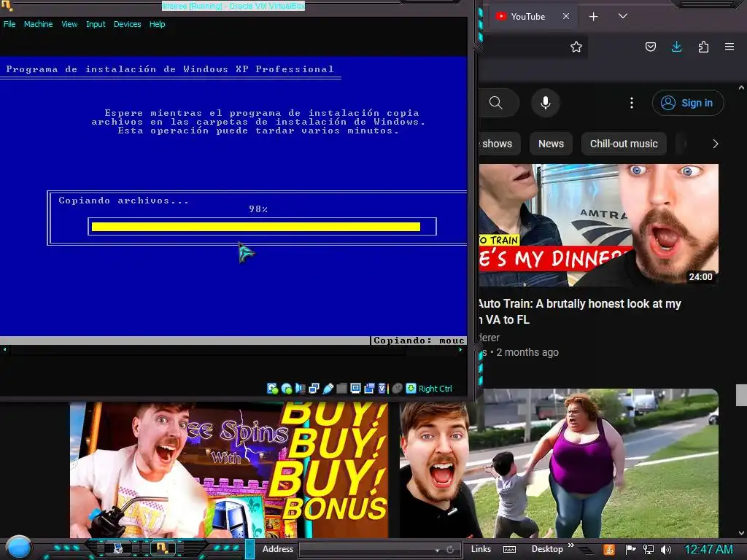Image resolution: width=747 pixels, height=560 pixels.
Task: Click the YouTube Sign in button
Action: click(688, 103)
